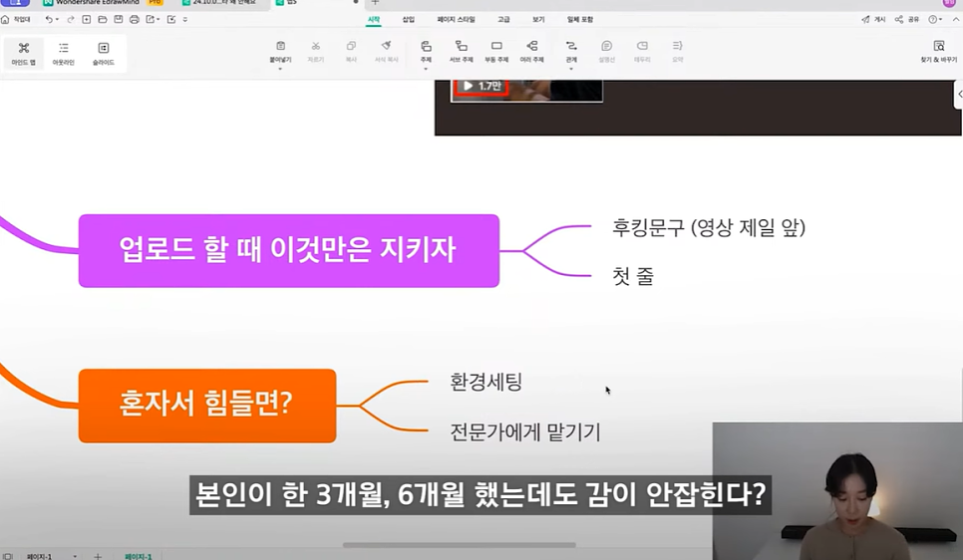This screenshot has width=963, height=560.
Task: Click the Undo arrow icon
Action: click(49, 20)
